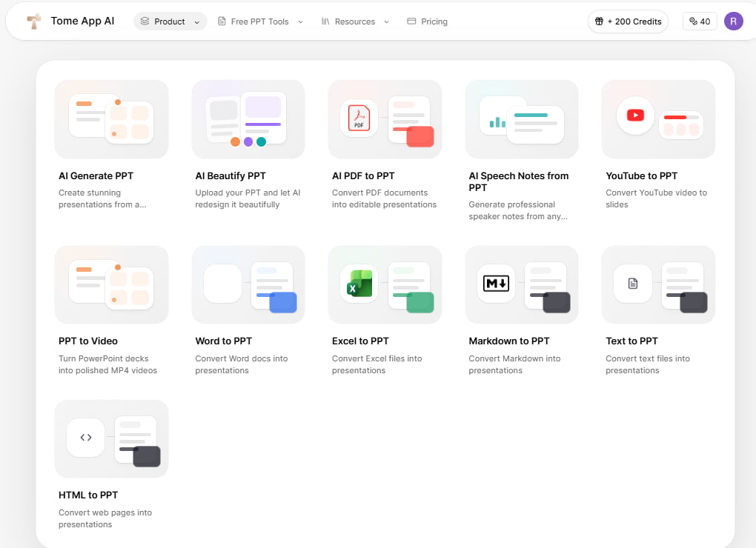The height and width of the screenshot is (548, 756).
Task: Expand the Product dropdown chevron
Action: [196, 22]
